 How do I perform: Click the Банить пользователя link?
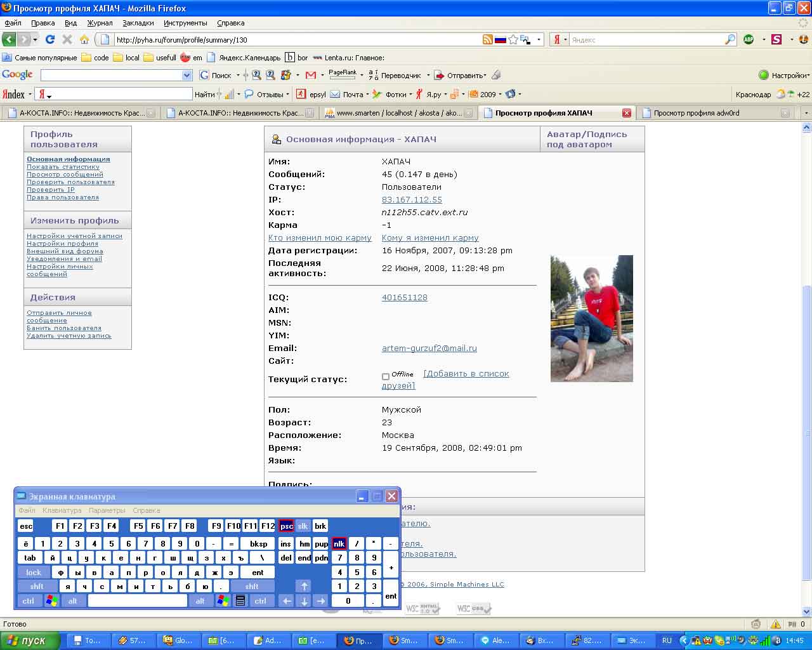63,328
